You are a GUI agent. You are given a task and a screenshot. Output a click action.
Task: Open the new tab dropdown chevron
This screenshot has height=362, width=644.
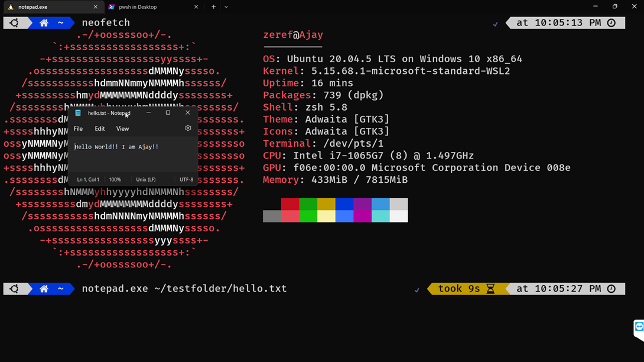(226, 7)
